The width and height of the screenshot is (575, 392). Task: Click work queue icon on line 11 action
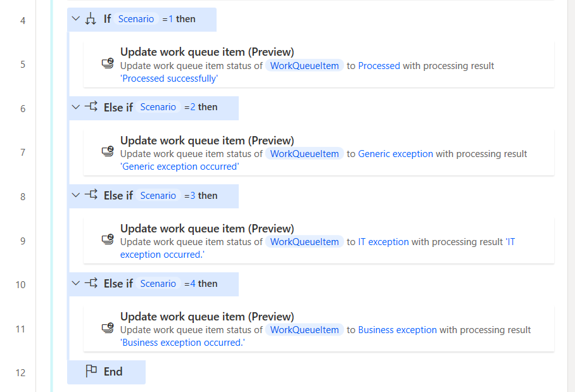click(108, 328)
